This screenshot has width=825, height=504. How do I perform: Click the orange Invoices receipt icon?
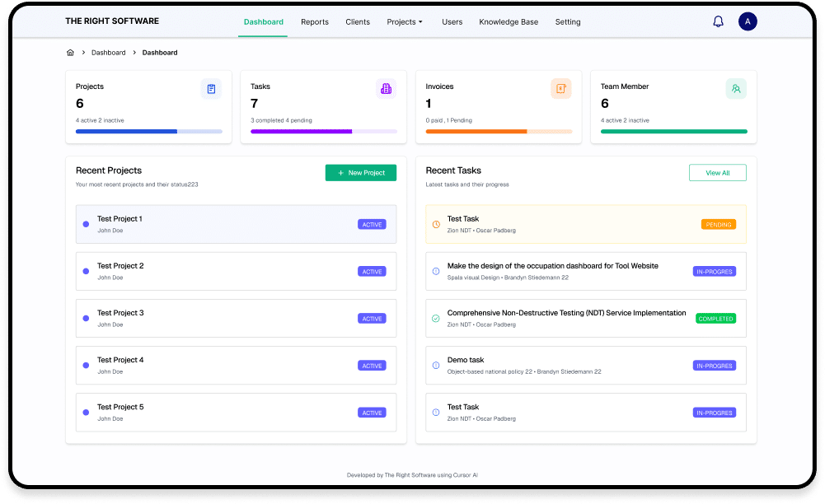[x=561, y=88]
